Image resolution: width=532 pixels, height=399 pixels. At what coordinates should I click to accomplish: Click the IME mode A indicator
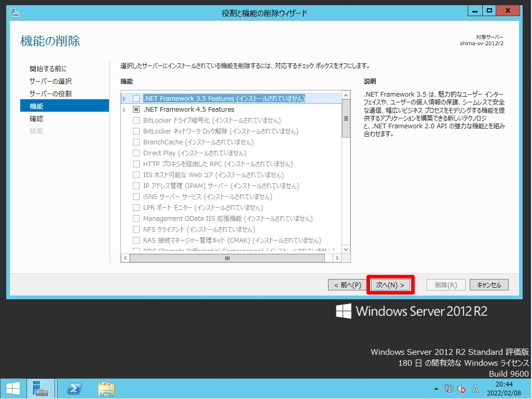475,389
